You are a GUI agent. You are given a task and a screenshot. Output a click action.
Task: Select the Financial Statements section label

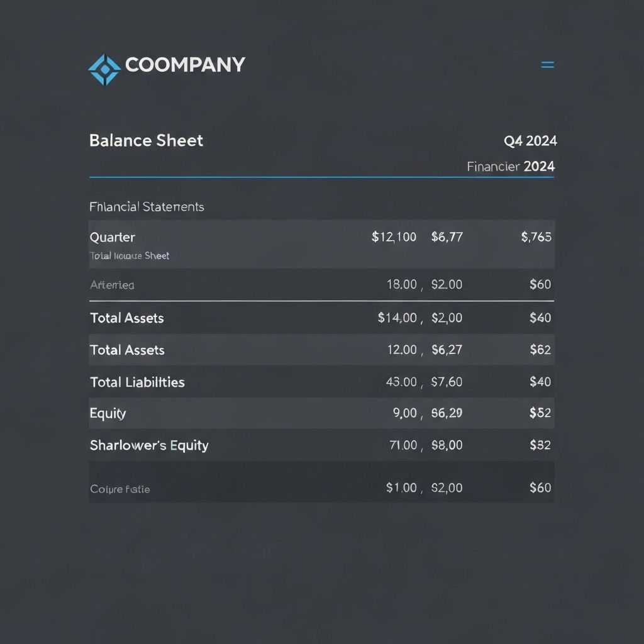coord(147,206)
